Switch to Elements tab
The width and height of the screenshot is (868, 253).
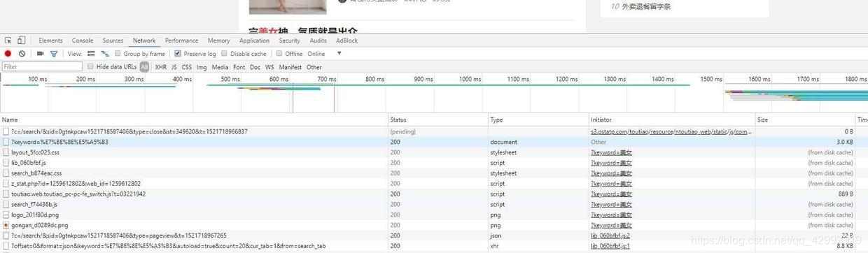coord(50,41)
